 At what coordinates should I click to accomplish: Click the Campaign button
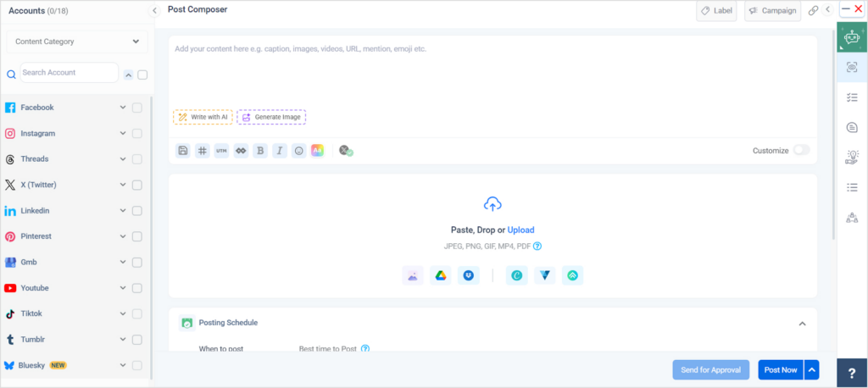tap(773, 10)
